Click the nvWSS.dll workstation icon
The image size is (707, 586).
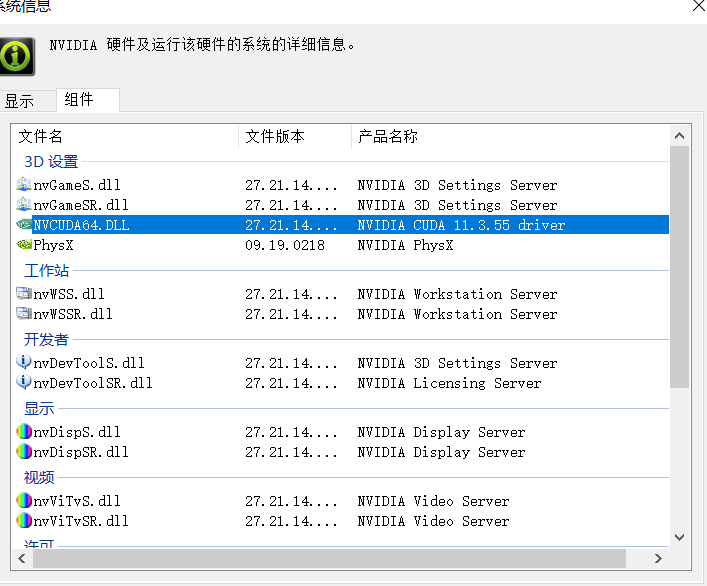23,293
